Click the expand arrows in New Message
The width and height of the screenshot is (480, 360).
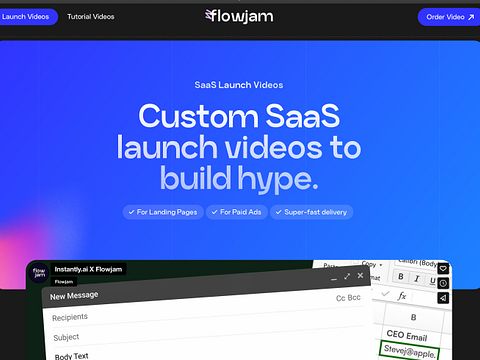pos(347,276)
